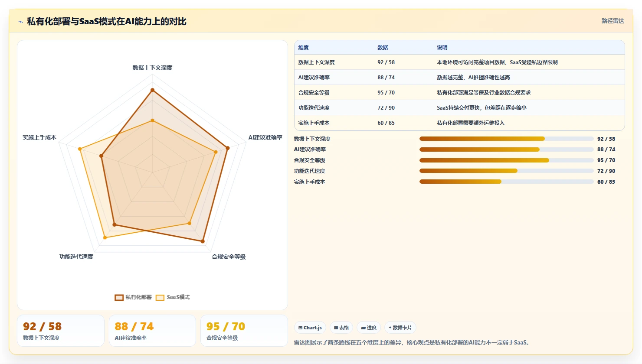This screenshot has width=642, height=364.
Task: Click the progress value 92 / 58
Action: click(x=606, y=139)
